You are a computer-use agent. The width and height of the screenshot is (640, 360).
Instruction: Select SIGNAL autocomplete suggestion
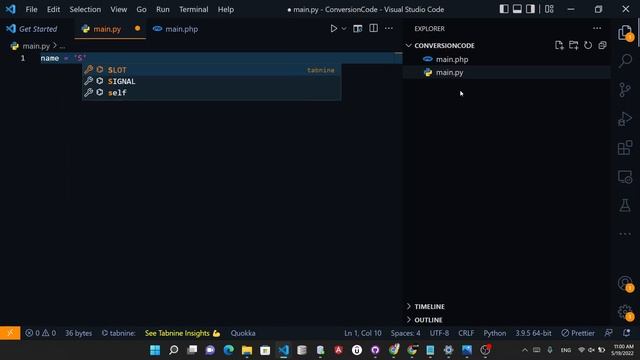point(211,81)
